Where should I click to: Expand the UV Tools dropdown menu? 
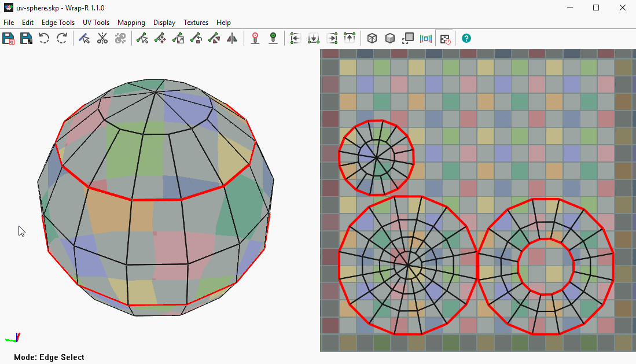click(x=96, y=23)
